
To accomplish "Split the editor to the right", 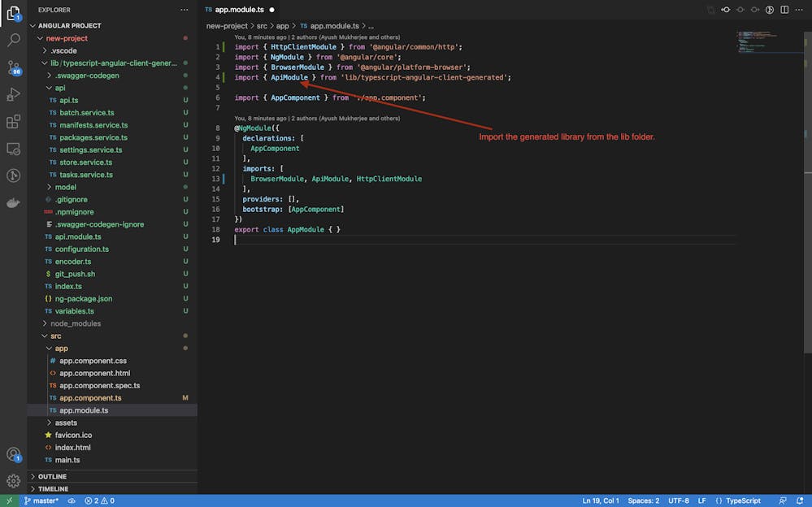I will [786, 10].
